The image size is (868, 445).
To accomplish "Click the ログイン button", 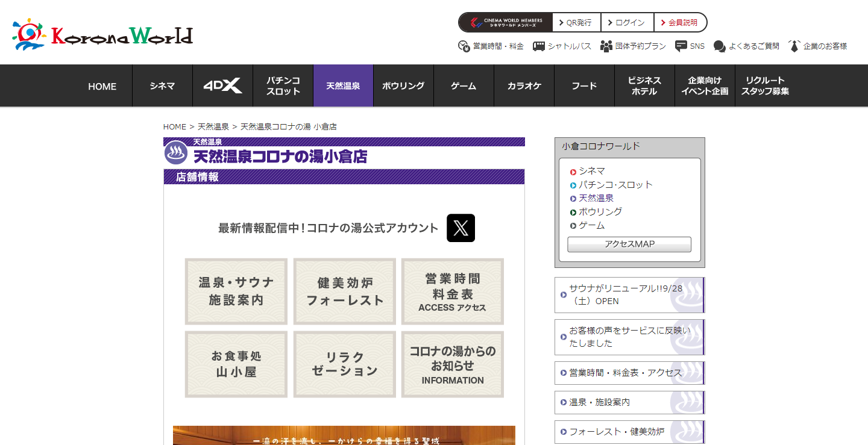I will [x=627, y=22].
